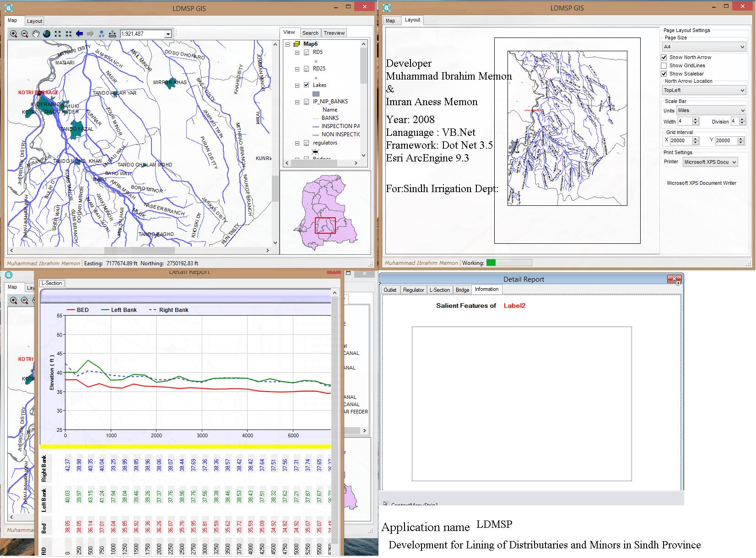The height and width of the screenshot is (558, 756).
Task: Collapse the regulators layer node
Action: pyautogui.click(x=297, y=143)
